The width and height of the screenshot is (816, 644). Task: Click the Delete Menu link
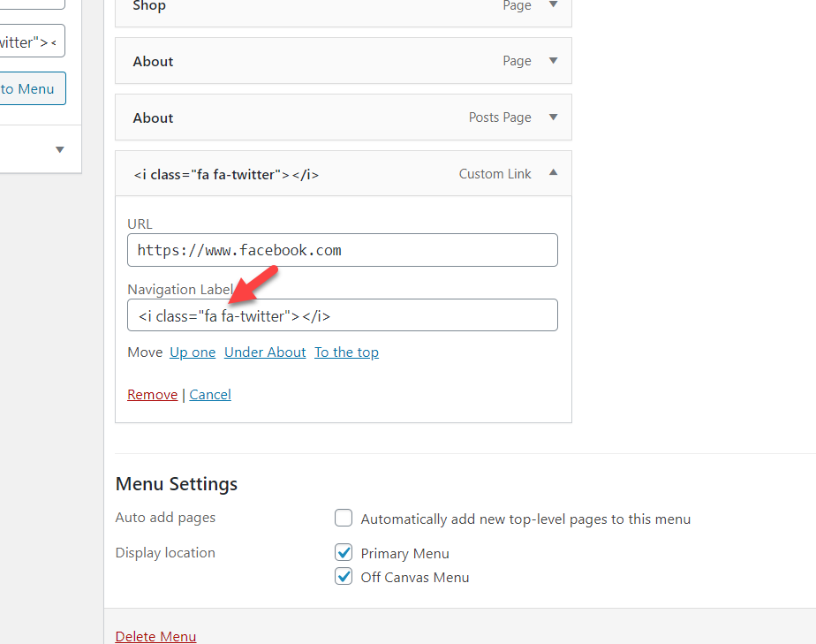click(x=155, y=636)
